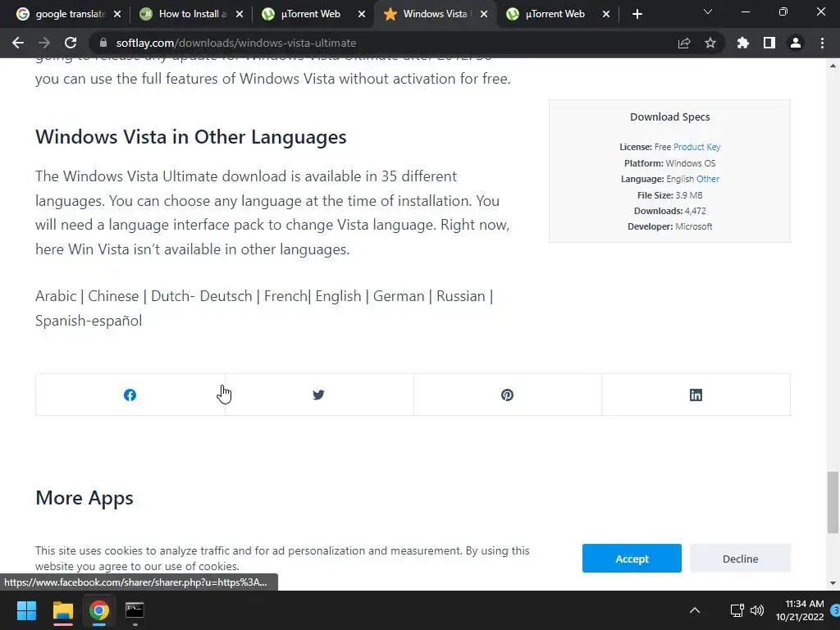
Task: Close the first µTorrent Web tab
Action: coord(362,14)
